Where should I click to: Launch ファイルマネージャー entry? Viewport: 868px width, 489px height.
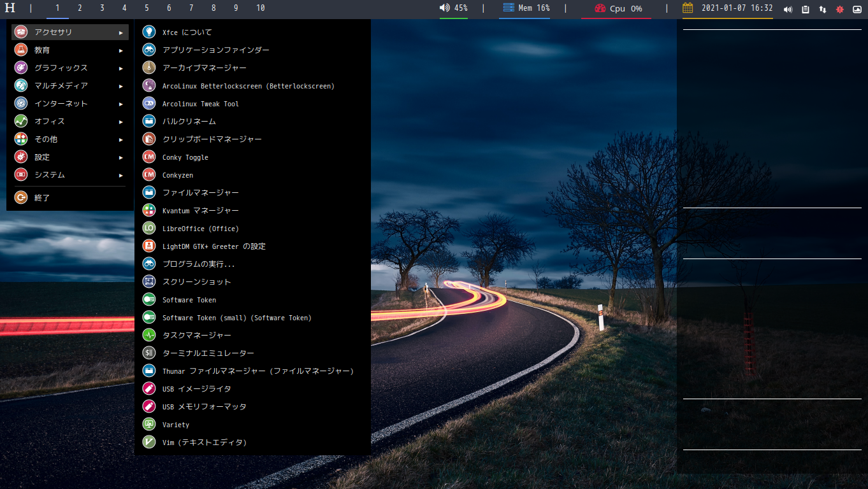pos(252,192)
